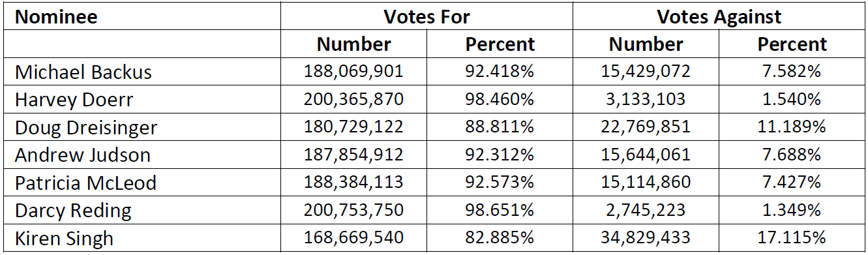Select Darcy Reding's 2,745,223 against votes

(646, 210)
